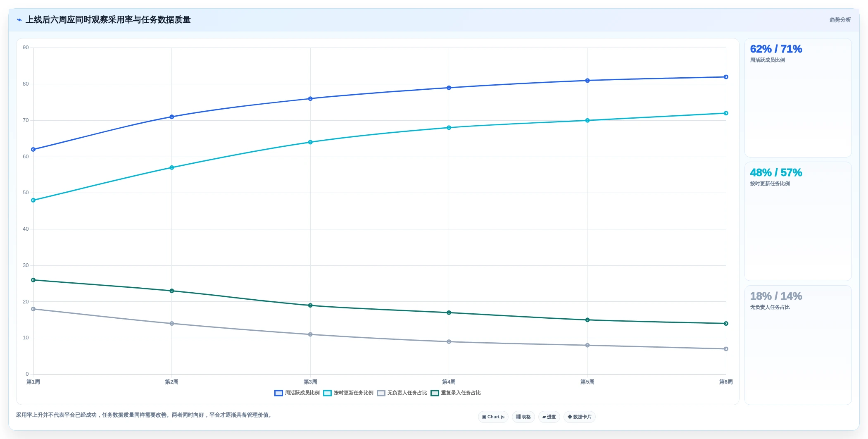Click the 周活跃成员比例 point at 第2周

pos(172,117)
